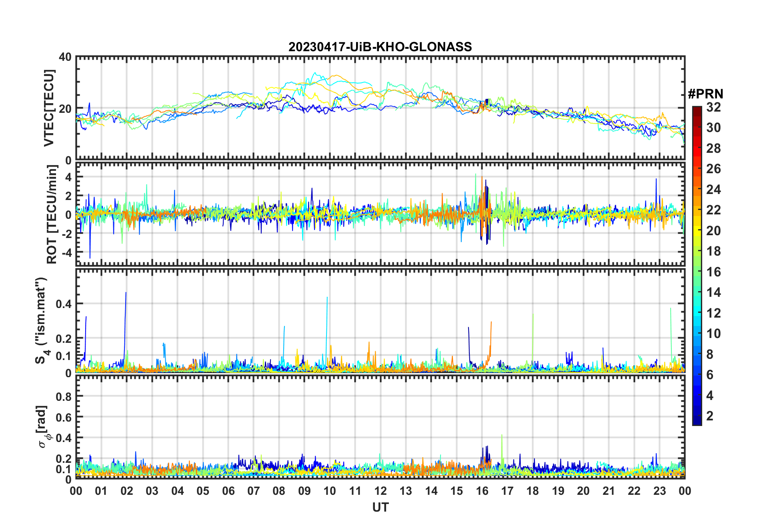This screenshot has width=761, height=532.
Task: Select colorbar tick label 32
Action: [x=713, y=107]
